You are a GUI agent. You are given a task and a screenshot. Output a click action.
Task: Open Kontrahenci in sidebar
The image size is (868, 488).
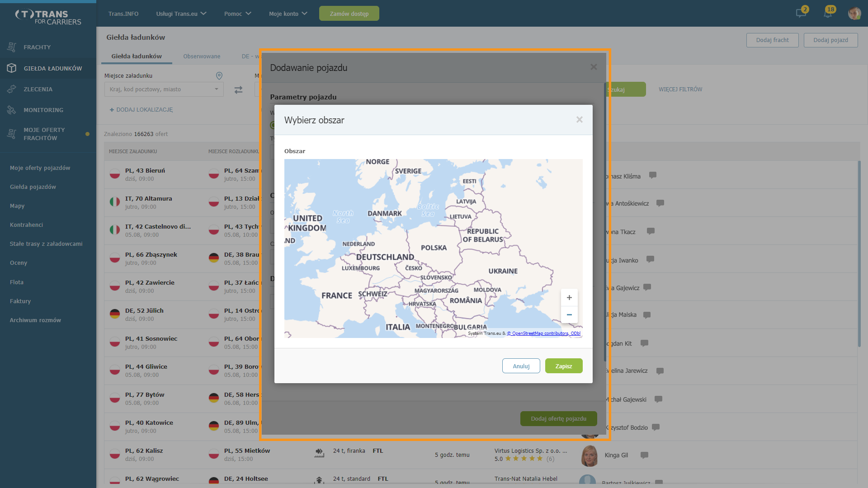coord(26,225)
